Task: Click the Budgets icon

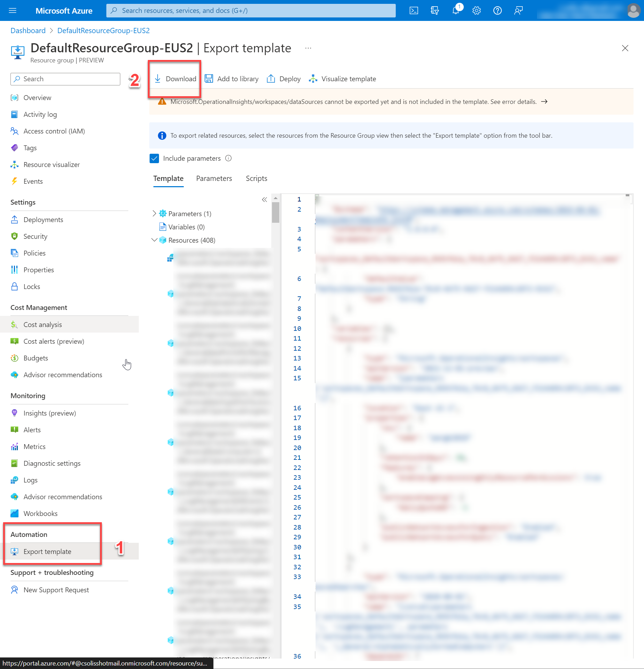Action: 14,358
